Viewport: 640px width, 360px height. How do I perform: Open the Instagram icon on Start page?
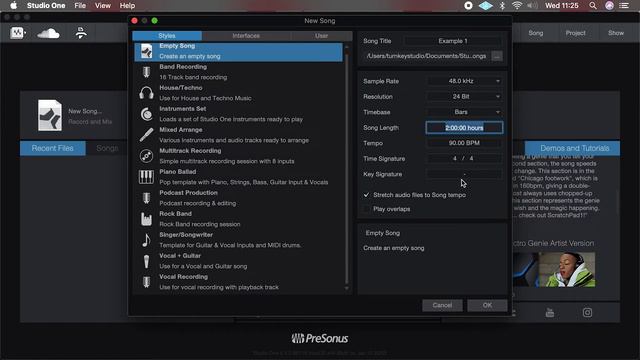click(x=587, y=313)
